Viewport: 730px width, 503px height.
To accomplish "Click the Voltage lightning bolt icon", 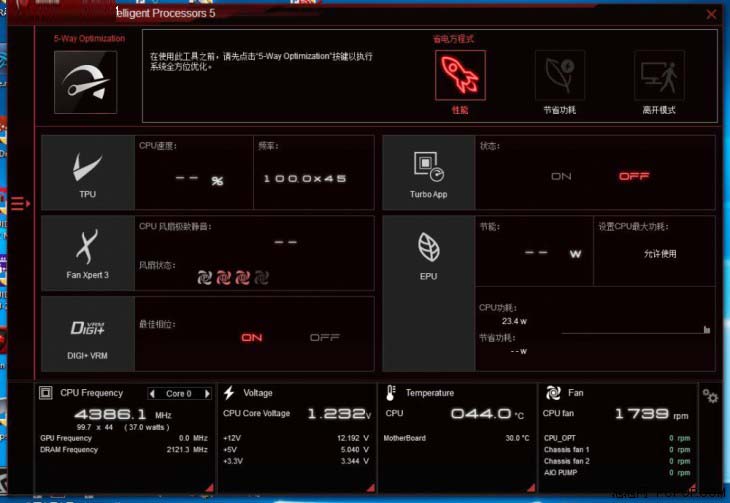I will click(x=229, y=393).
